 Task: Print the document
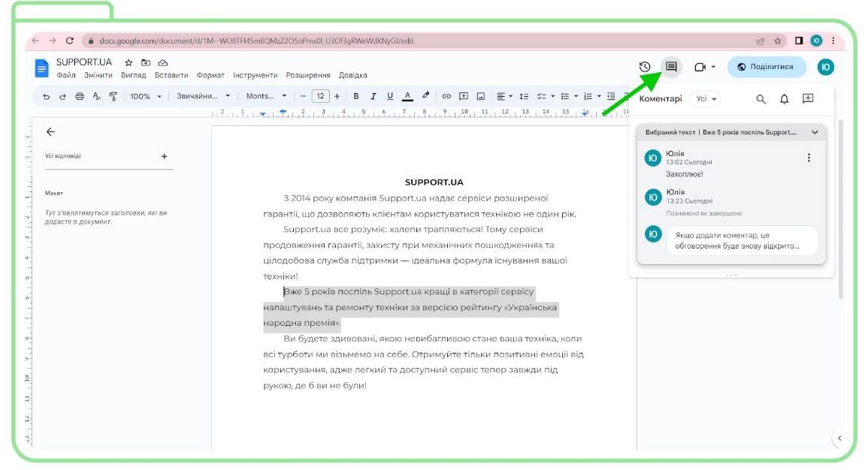[x=80, y=96]
